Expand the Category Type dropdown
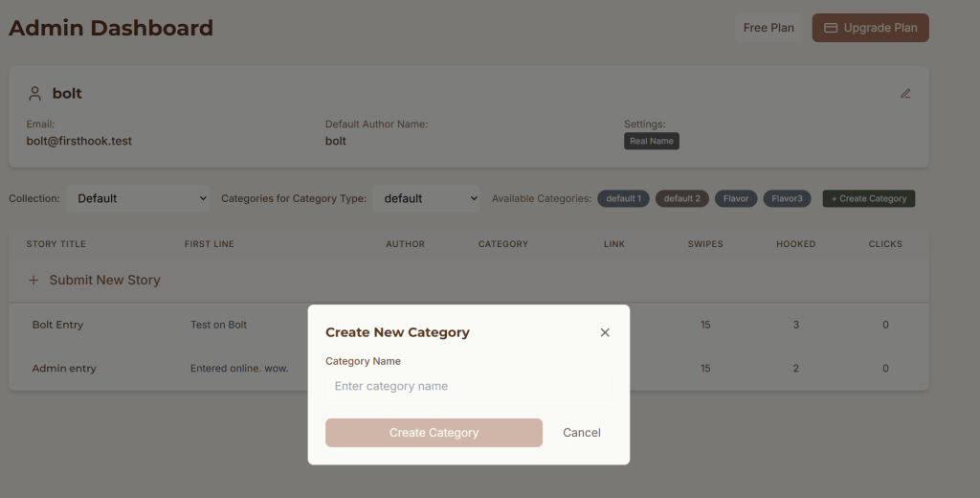The width and height of the screenshot is (980, 498). point(426,198)
